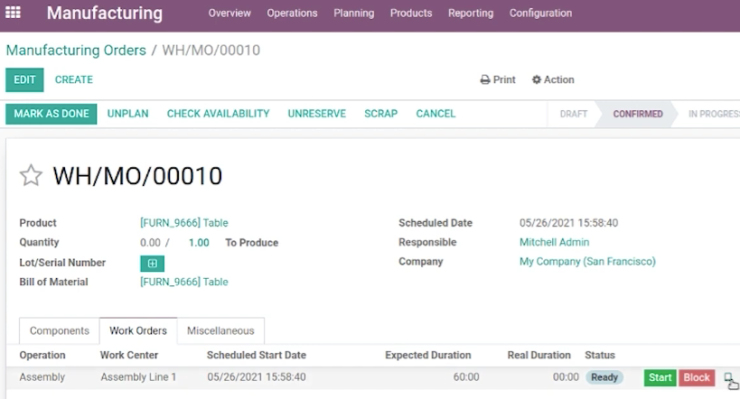Image resolution: width=740 pixels, height=399 pixels.
Task: Block the Assembly work order
Action: 697,377
